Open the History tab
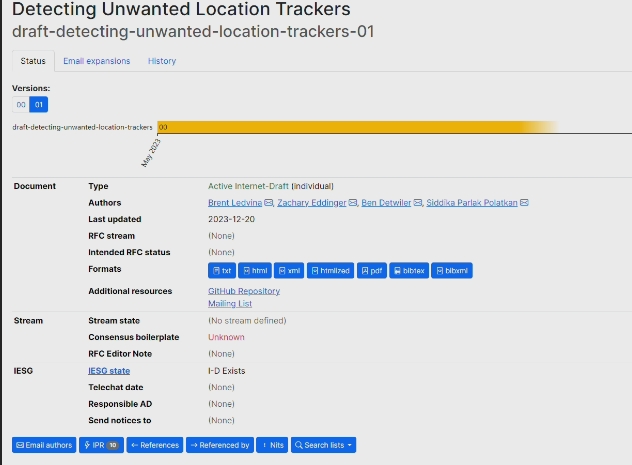The height and width of the screenshot is (465, 632). [162, 61]
